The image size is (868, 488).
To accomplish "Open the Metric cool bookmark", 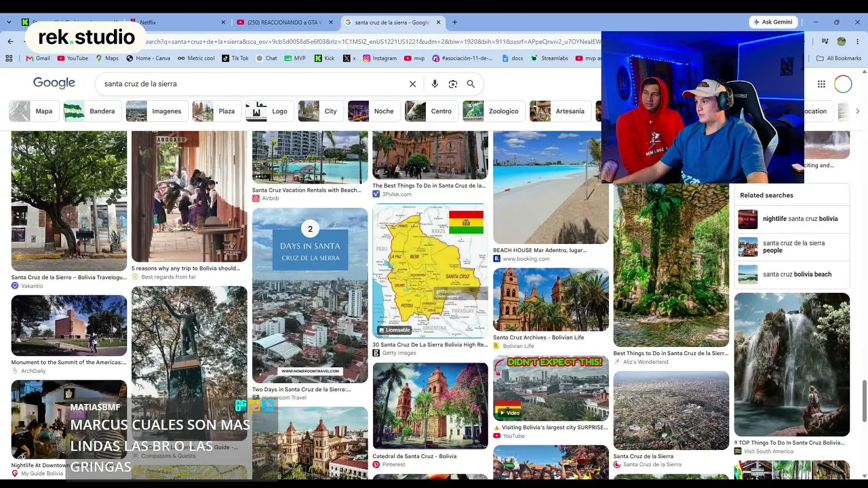I will click(196, 58).
